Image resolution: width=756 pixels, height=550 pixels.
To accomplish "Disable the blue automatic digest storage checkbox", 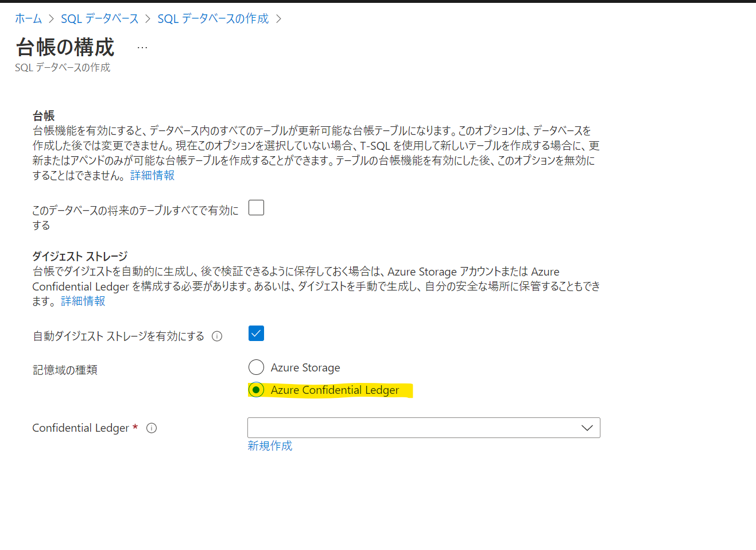I will (256, 333).
